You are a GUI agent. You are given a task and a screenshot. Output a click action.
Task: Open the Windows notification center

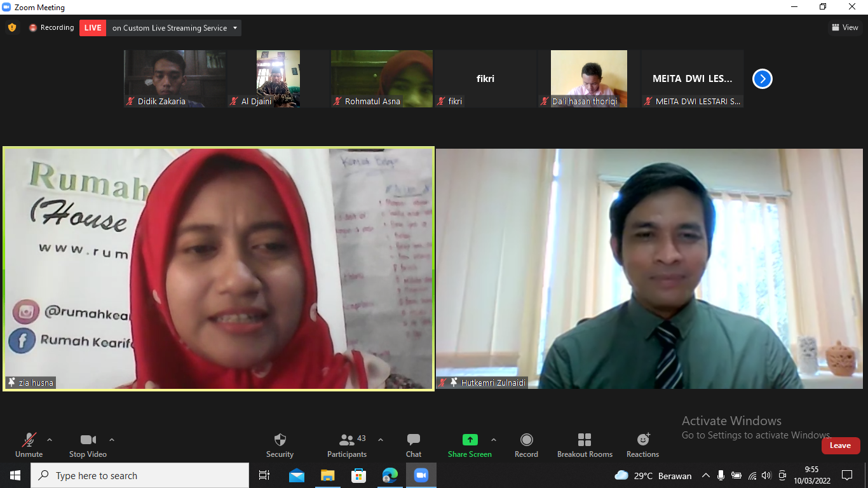[847, 475]
